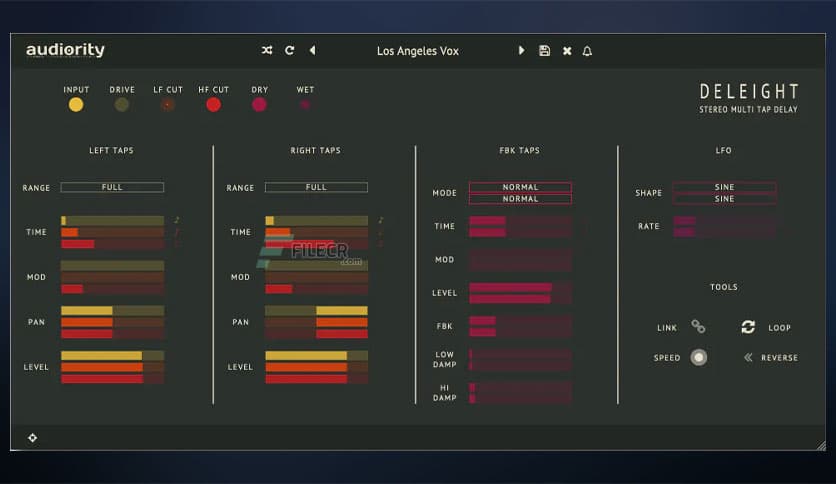Click the X delete preset icon

pyautogui.click(x=567, y=51)
